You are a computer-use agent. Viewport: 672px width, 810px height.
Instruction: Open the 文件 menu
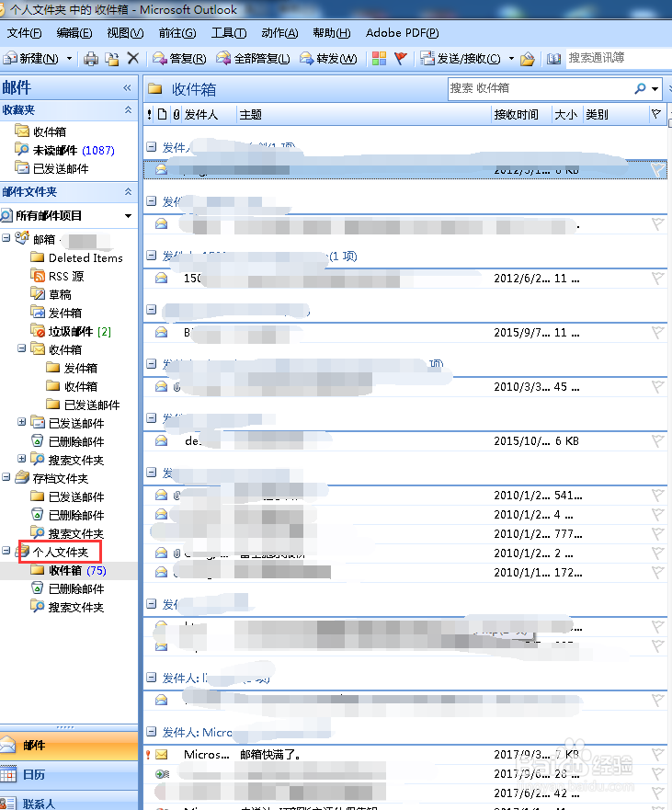pos(24,33)
